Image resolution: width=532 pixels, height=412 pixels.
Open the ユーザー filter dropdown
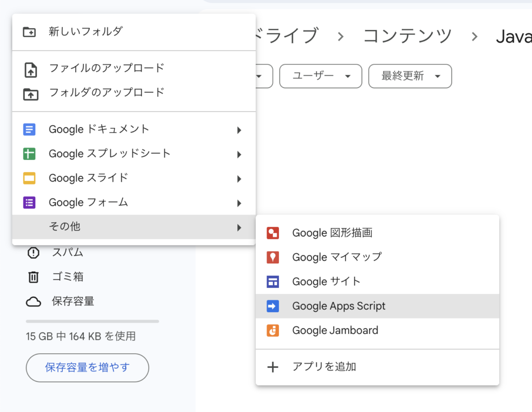pos(320,76)
